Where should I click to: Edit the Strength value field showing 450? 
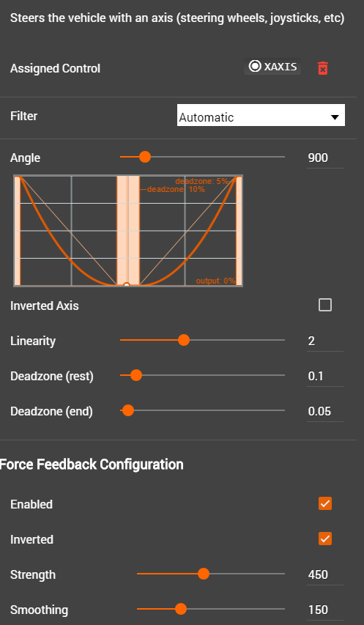pyautogui.click(x=324, y=574)
